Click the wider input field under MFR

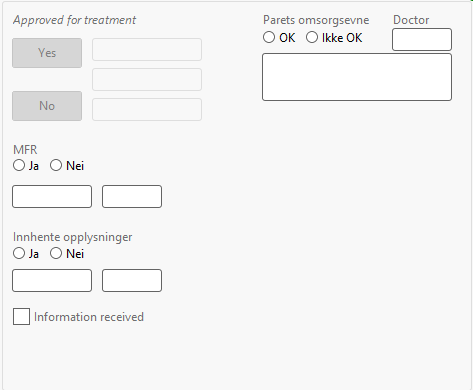(52, 197)
